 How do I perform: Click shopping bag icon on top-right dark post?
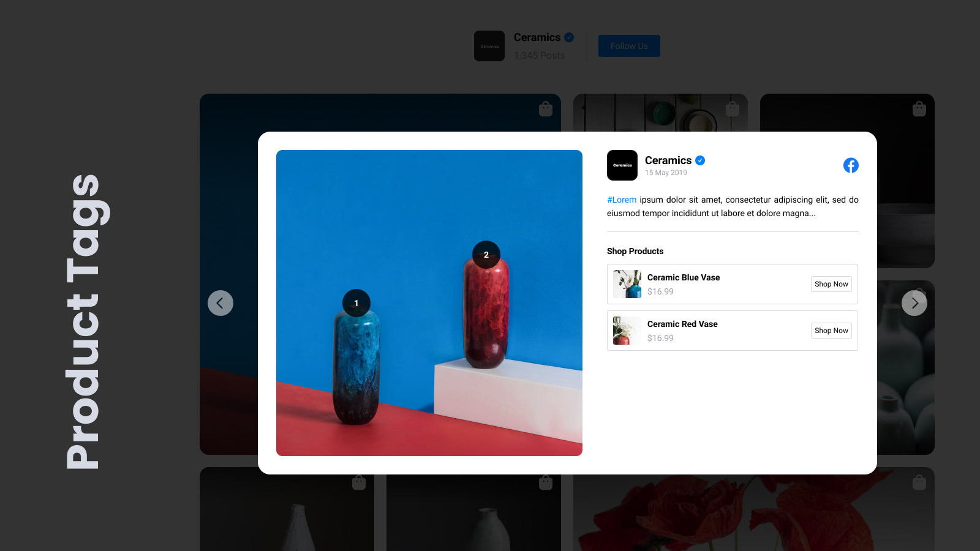[919, 109]
